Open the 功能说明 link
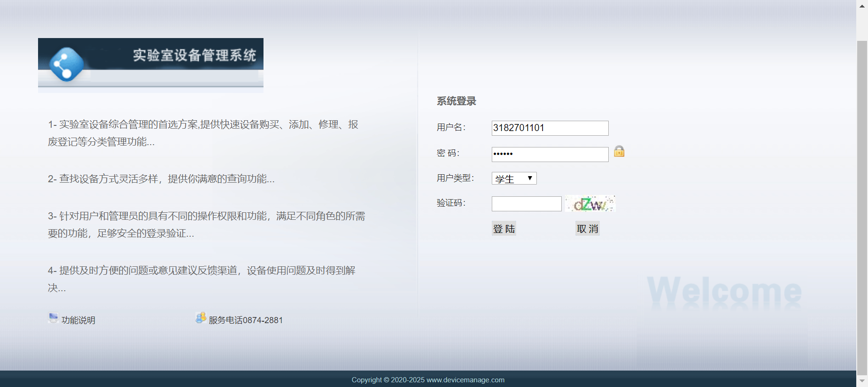The width and height of the screenshot is (868, 387). (x=78, y=320)
